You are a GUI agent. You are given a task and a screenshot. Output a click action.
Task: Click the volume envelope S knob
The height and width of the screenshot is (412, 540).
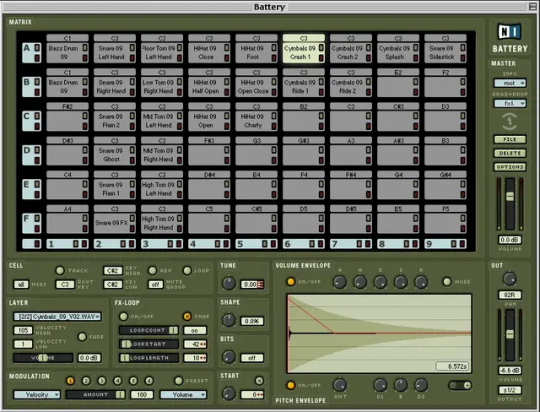click(401, 282)
